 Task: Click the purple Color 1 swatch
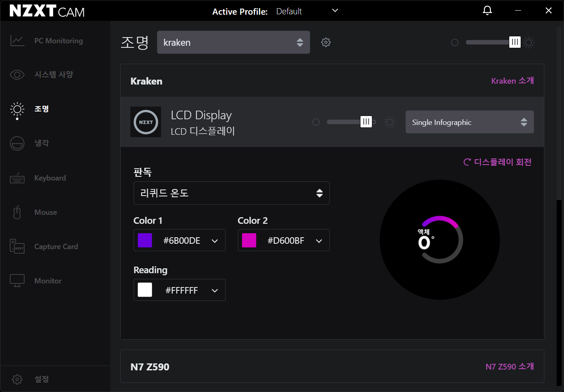click(x=145, y=241)
